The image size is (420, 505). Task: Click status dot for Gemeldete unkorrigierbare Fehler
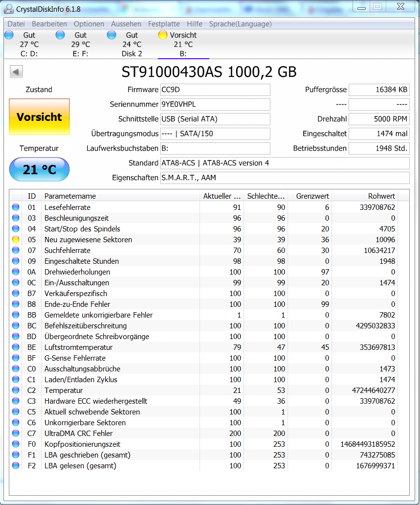pos(16,315)
